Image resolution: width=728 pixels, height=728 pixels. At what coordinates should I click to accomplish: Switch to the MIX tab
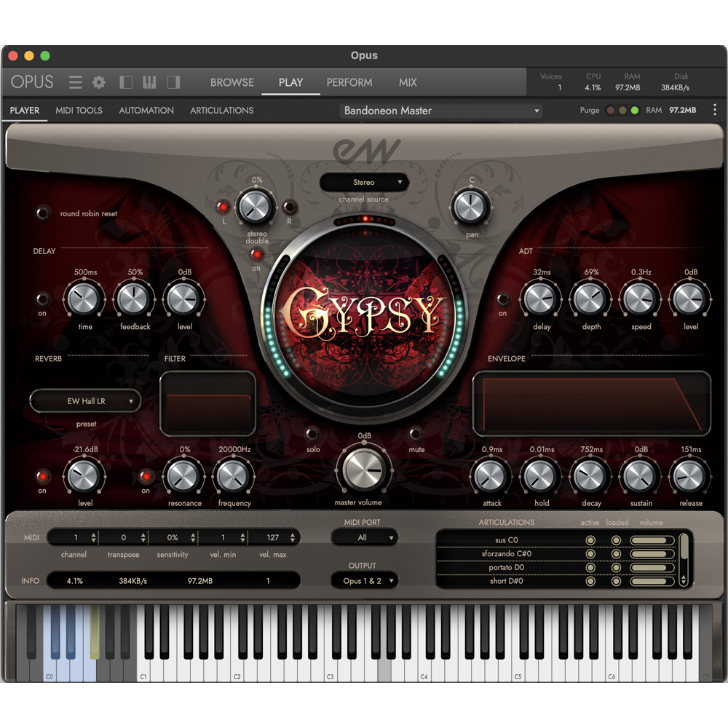point(408,82)
